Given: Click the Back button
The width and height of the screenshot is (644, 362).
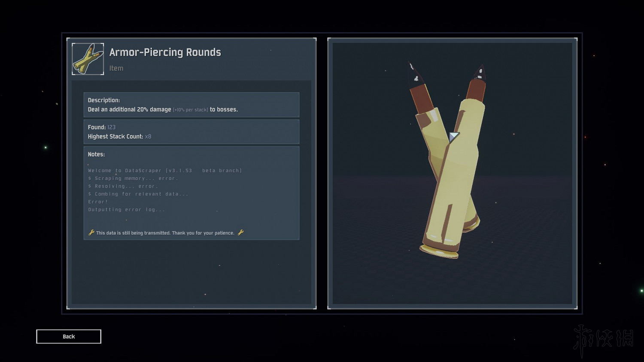Looking at the screenshot, I should [69, 337].
